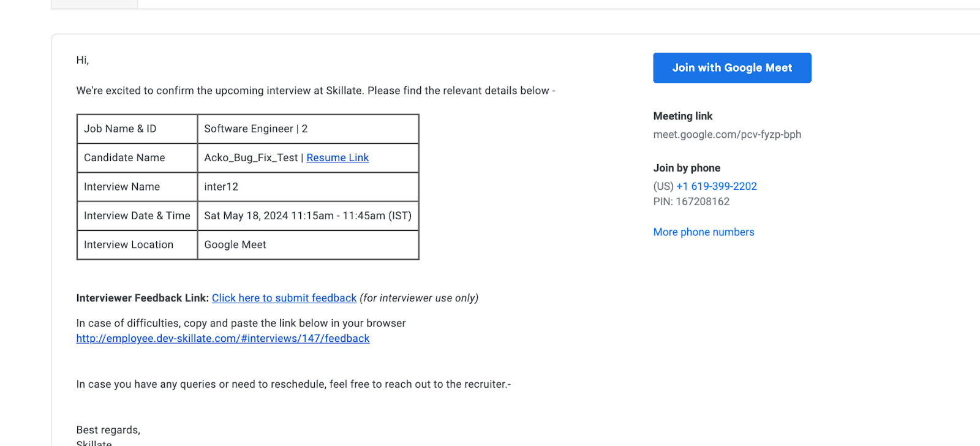
Task: Click the Job Name & ID cell
Action: 137,129
